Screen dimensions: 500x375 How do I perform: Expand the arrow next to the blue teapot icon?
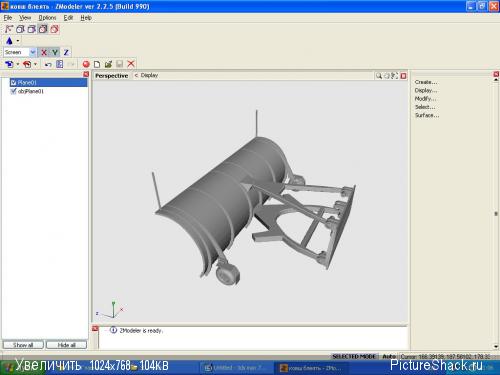coord(18,64)
